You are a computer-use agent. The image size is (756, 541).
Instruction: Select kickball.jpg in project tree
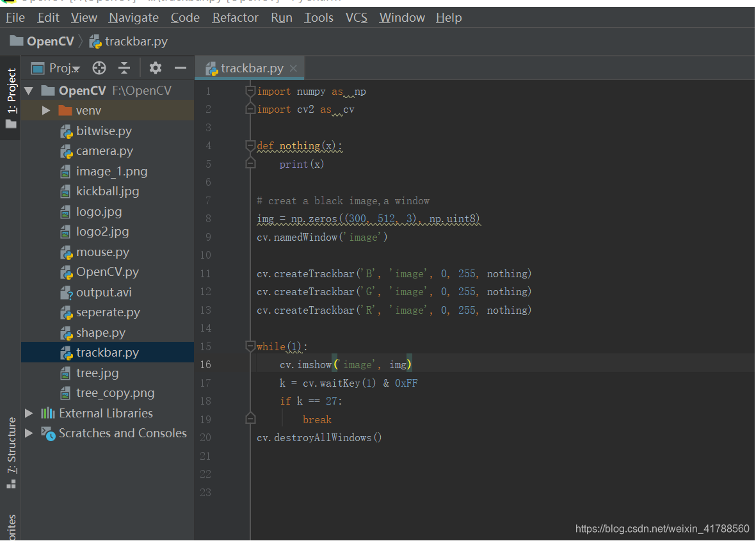tap(107, 191)
